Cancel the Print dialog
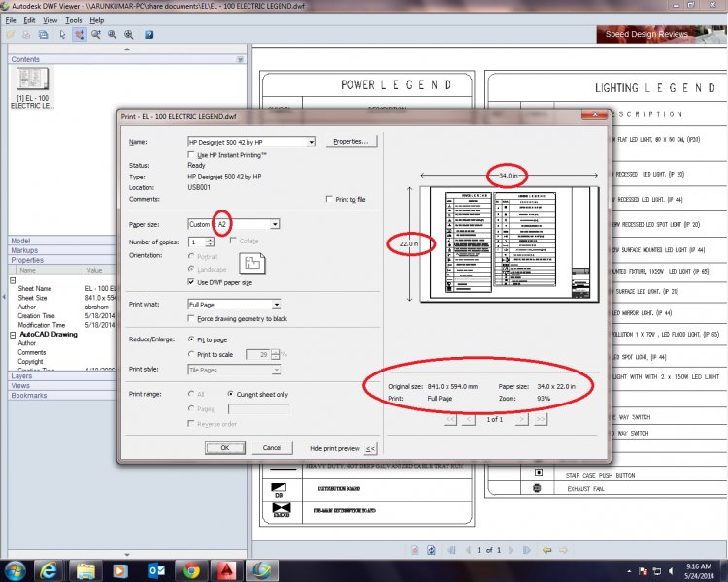The width and height of the screenshot is (728, 582). coord(272,448)
